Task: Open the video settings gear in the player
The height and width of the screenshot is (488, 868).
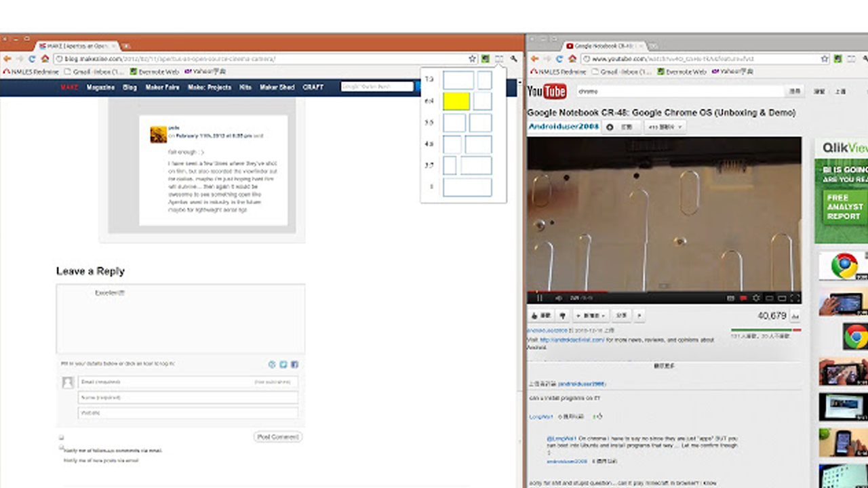Action: [x=756, y=298]
